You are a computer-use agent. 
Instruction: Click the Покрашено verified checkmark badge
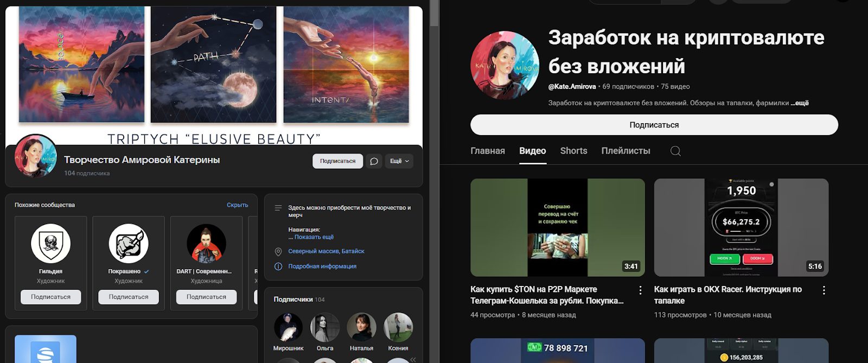click(x=146, y=271)
